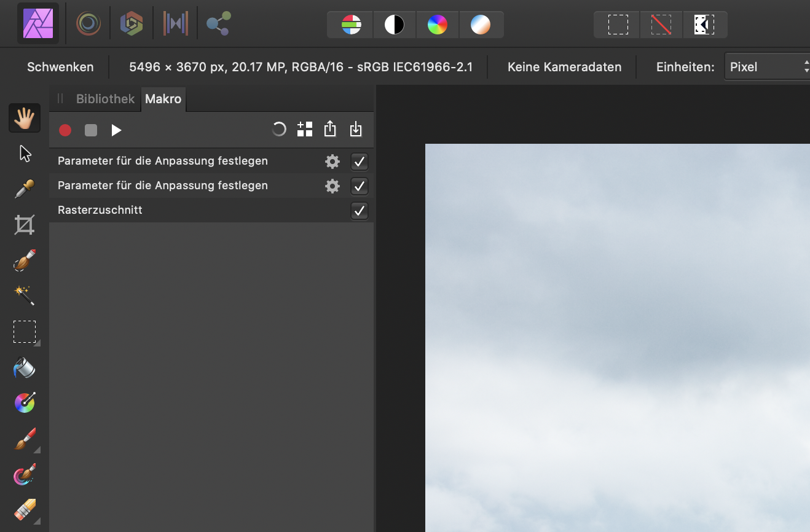Export the macro to a file
Image resolution: width=810 pixels, height=532 pixels.
coord(330,128)
